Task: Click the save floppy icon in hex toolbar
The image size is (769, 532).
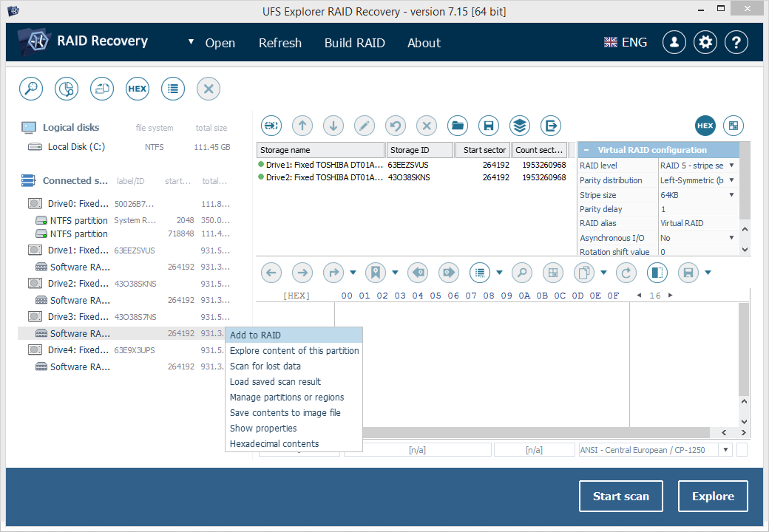Action: coord(688,273)
